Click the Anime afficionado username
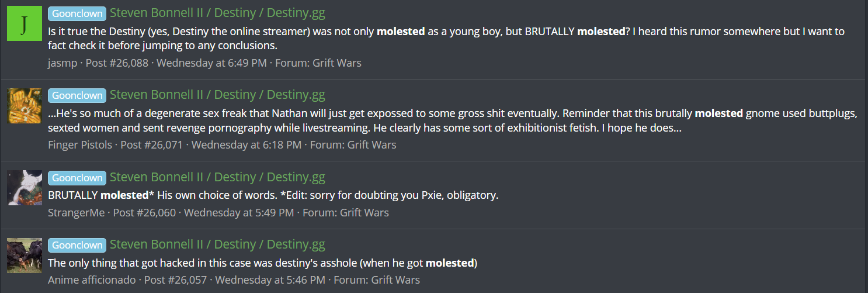The height and width of the screenshot is (293, 868). coord(92,280)
